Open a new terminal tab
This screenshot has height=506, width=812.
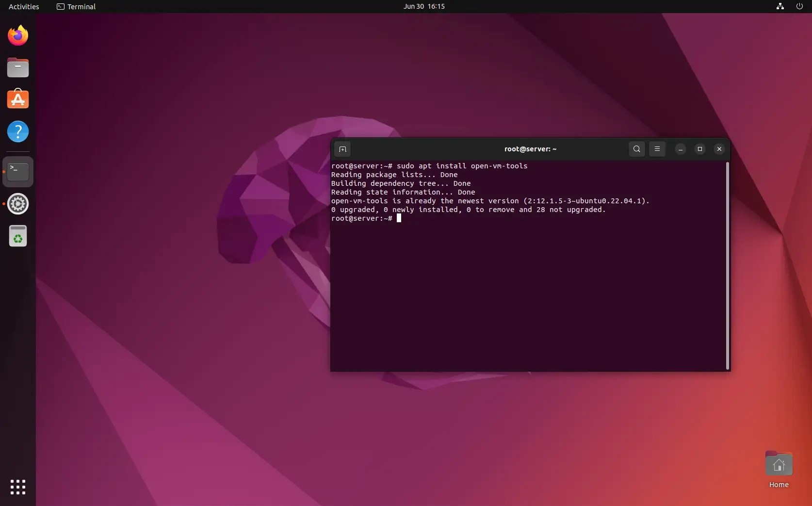(x=342, y=149)
